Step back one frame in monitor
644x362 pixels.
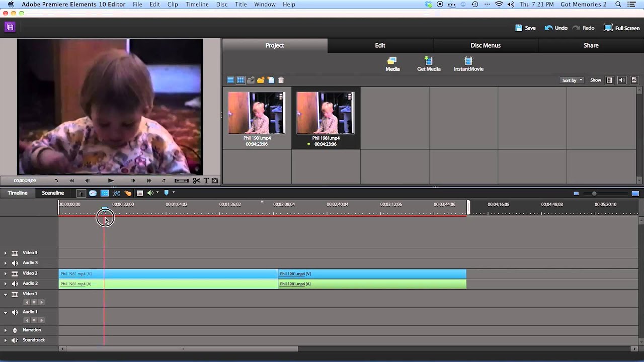click(88, 180)
